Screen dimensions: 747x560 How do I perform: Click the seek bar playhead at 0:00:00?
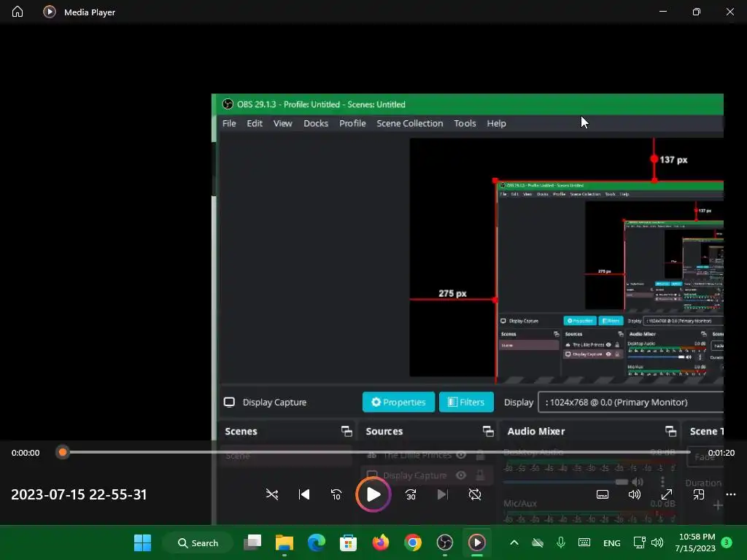(63, 452)
